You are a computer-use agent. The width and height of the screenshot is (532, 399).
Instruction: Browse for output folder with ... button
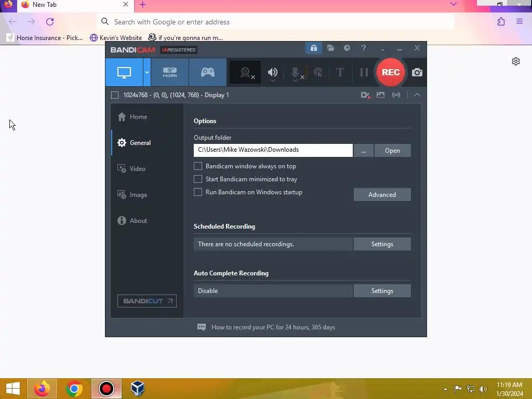[363, 150]
